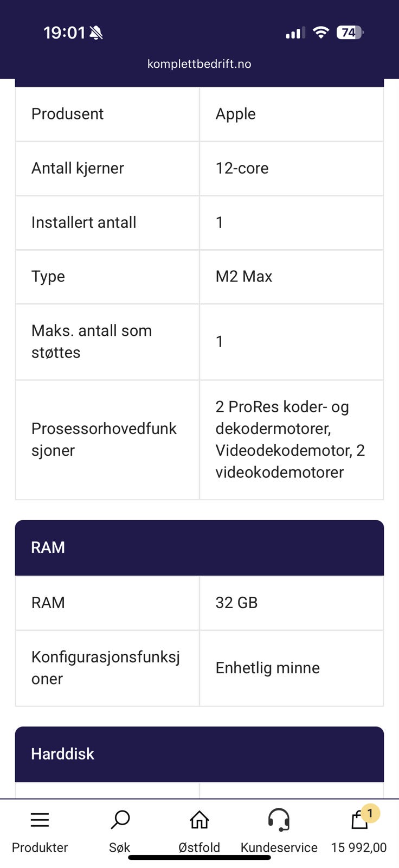
Task: Open the Produkter hamburger menu icon
Action: (x=40, y=820)
